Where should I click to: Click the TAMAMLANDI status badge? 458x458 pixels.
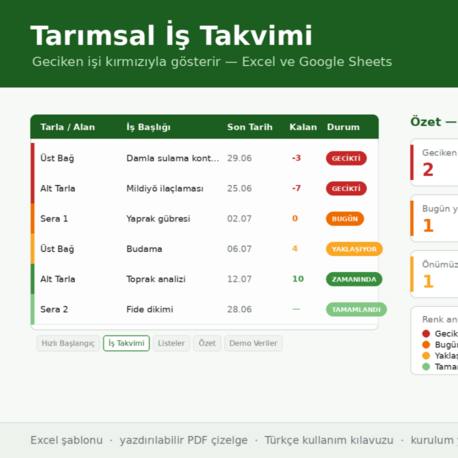[x=356, y=310]
